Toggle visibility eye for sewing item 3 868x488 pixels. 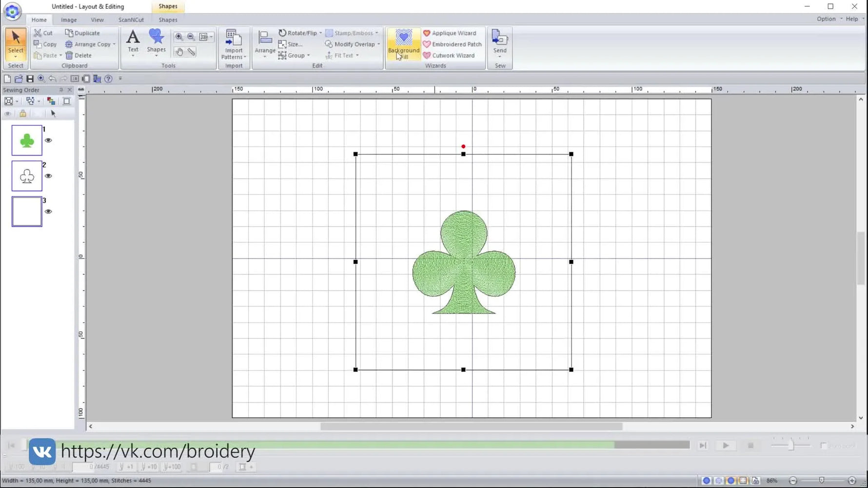tap(48, 212)
